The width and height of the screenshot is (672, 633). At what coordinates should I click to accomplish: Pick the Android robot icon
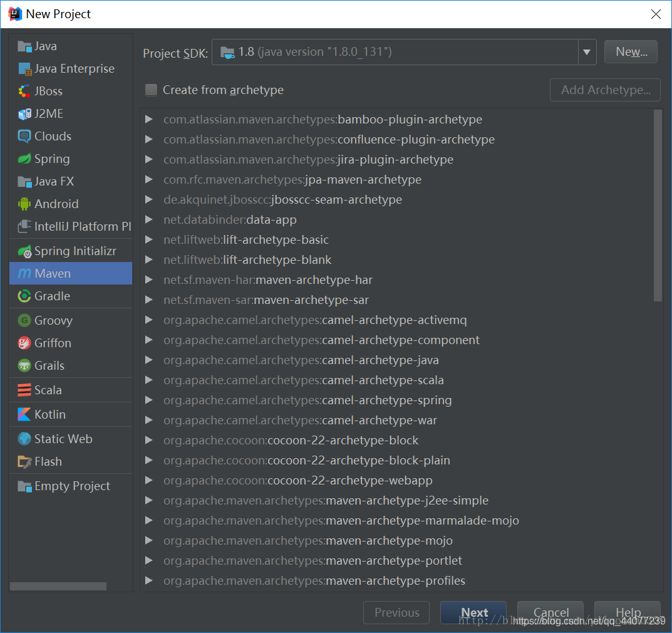click(x=24, y=204)
